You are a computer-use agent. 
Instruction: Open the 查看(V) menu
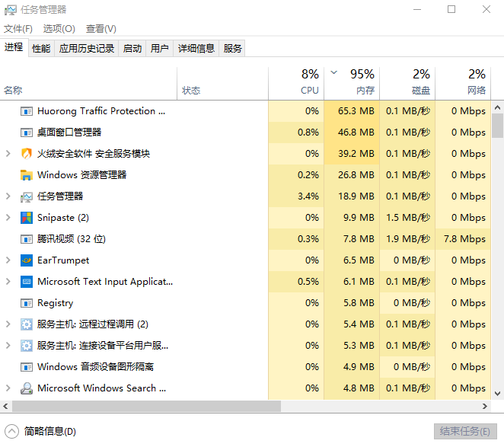coord(101,29)
